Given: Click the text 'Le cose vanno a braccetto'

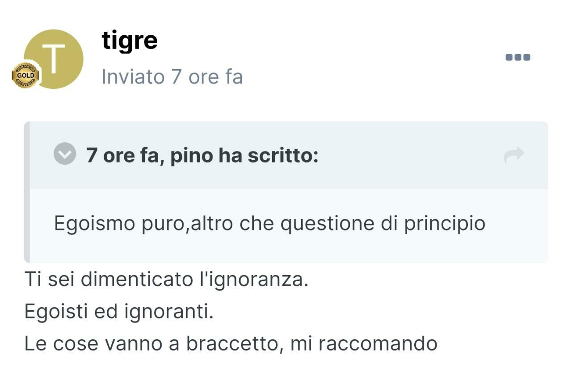Looking at the screenshot, I should [x=153, y=344].
